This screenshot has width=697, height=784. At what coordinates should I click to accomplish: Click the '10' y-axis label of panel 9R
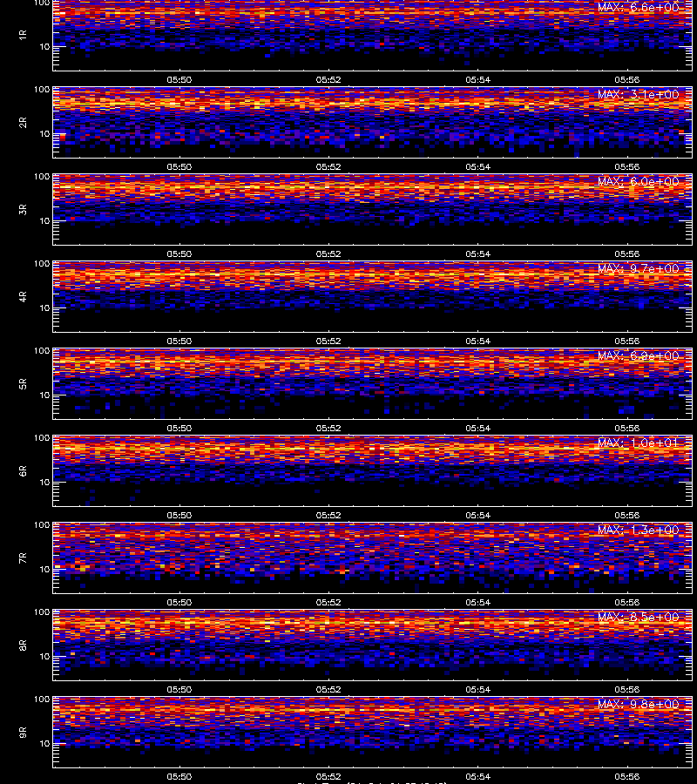(44, 744)
